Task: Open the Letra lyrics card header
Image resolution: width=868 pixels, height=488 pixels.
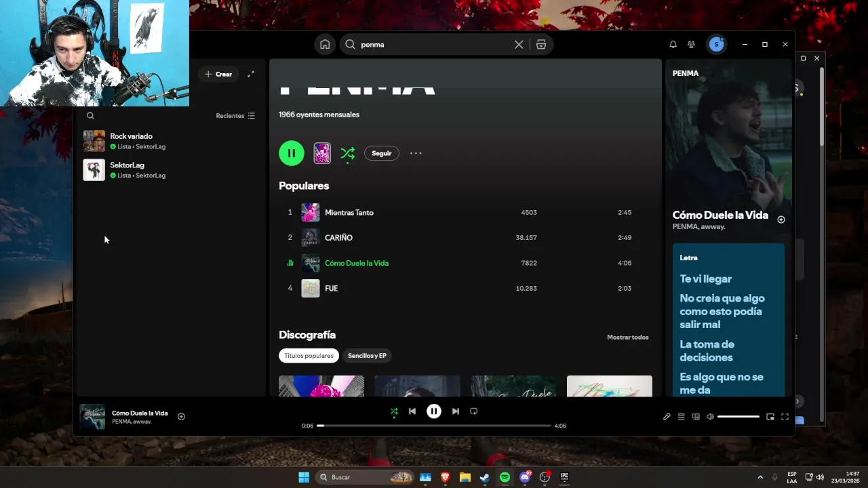Action: click(688, 258)
